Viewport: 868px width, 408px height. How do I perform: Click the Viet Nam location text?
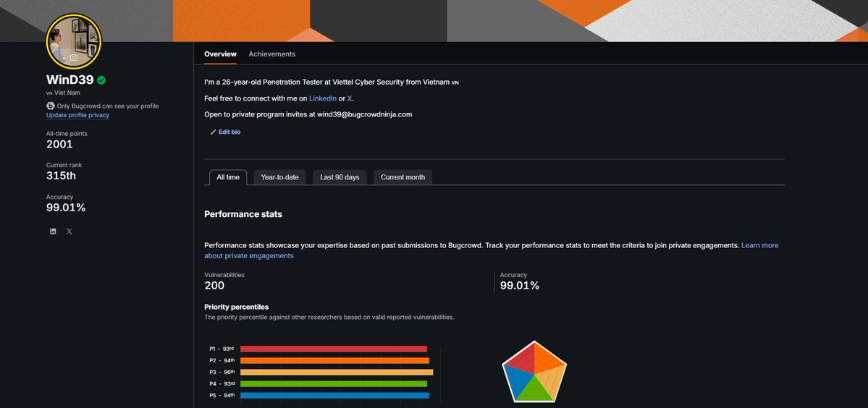coord(67,93)
